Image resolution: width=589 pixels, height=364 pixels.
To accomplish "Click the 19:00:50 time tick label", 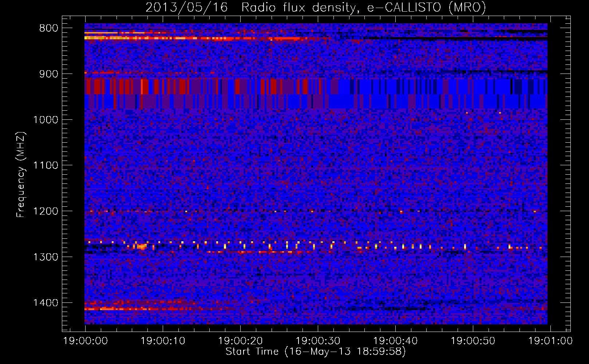I will (473, 341).
